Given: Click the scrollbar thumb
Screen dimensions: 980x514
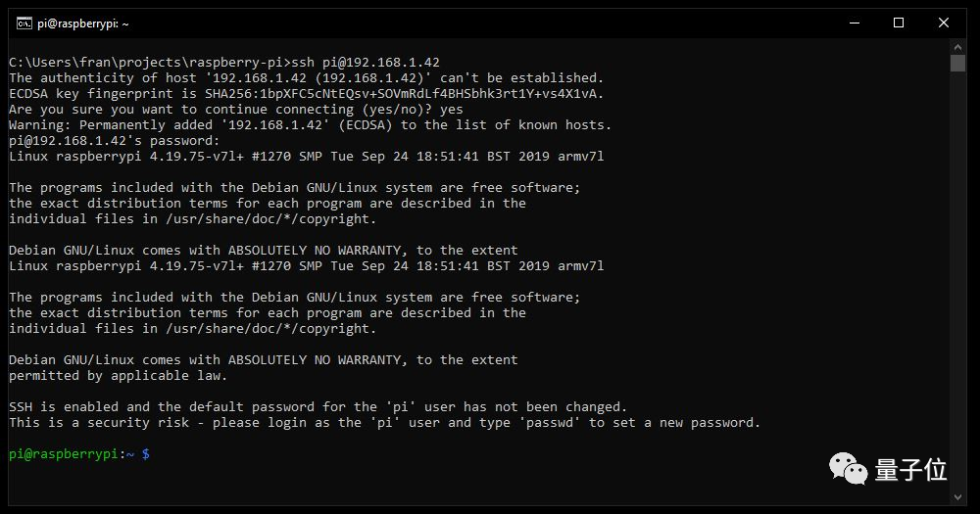Looking at the screenshot, I should tap(957, 64).
